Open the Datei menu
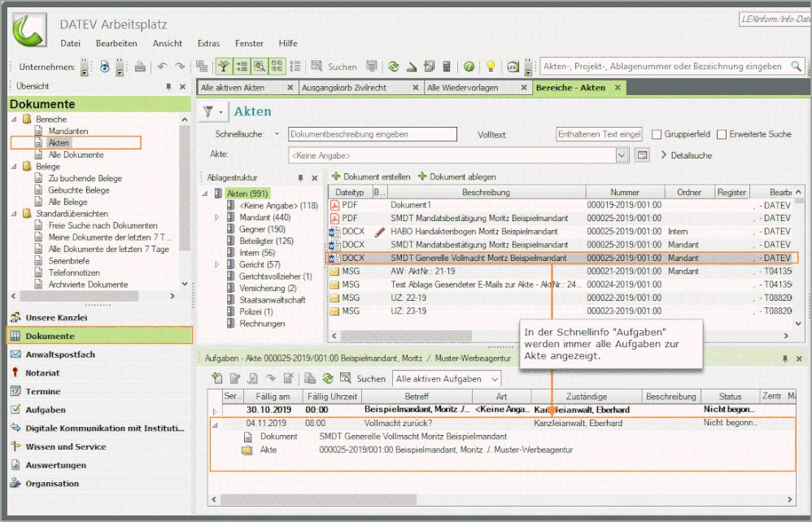 coord(71,43)
